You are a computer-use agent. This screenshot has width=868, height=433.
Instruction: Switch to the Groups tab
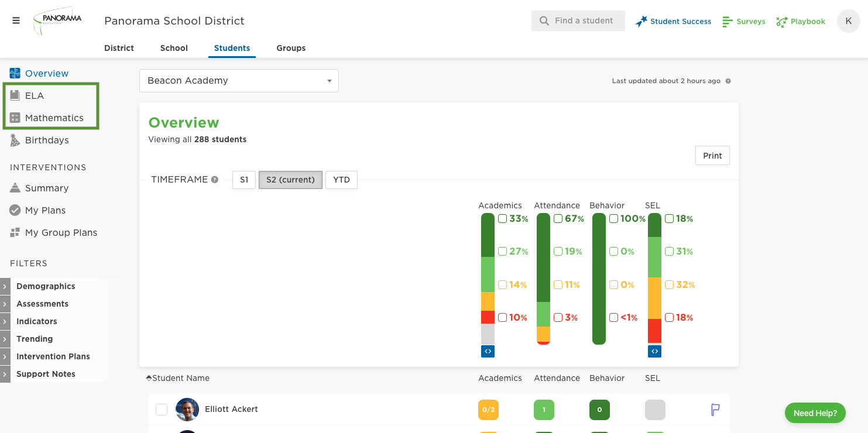[291, 48]
